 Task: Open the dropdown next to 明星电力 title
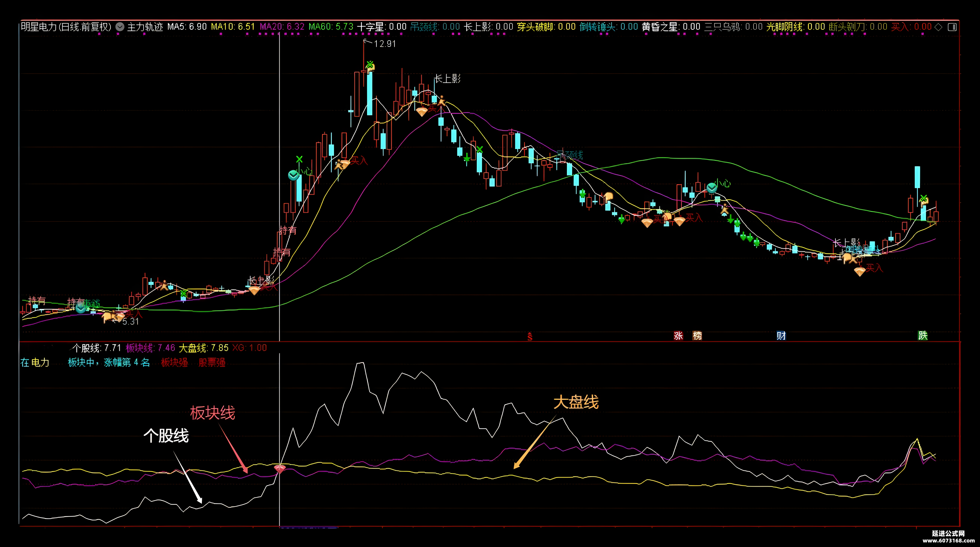coord(120,27)
